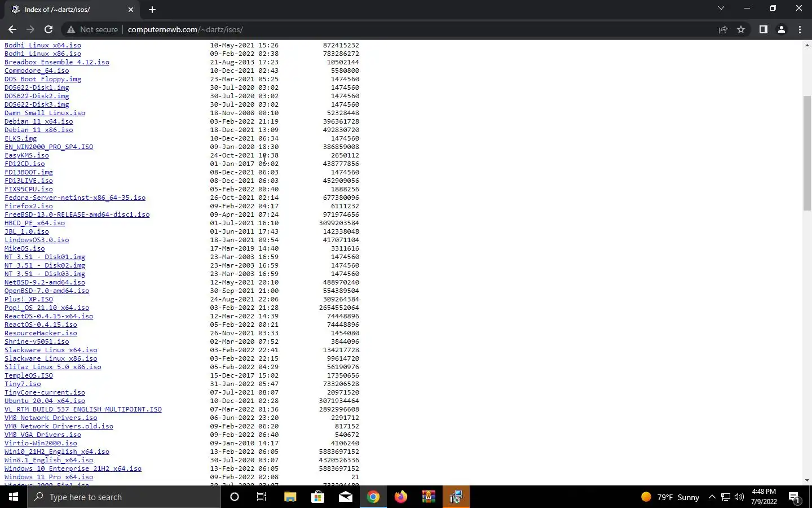
Task: Open the Chrome profile icon
Action: pos(782,29)
